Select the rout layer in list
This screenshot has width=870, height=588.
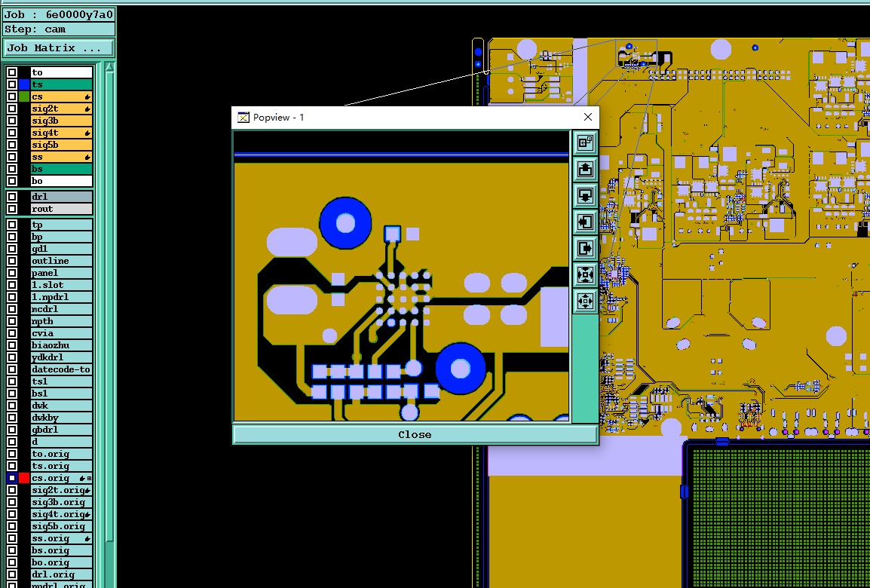click(x=61, y=209)
